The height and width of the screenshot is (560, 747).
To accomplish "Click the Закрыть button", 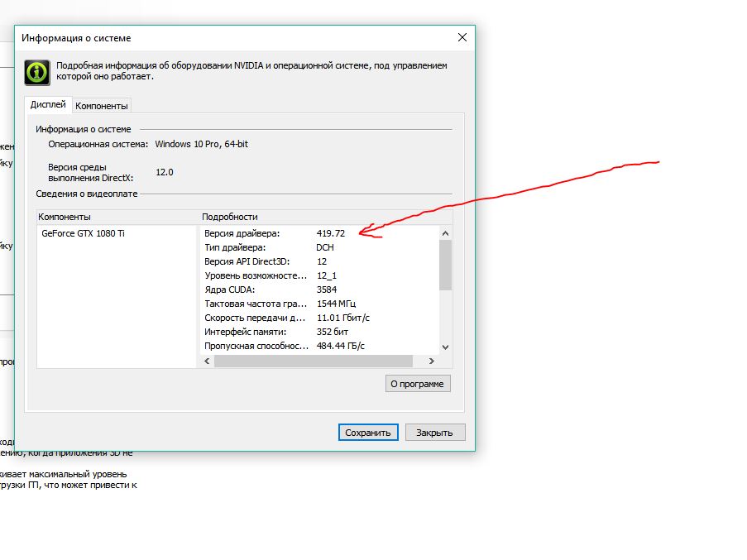I will (435, 433).
